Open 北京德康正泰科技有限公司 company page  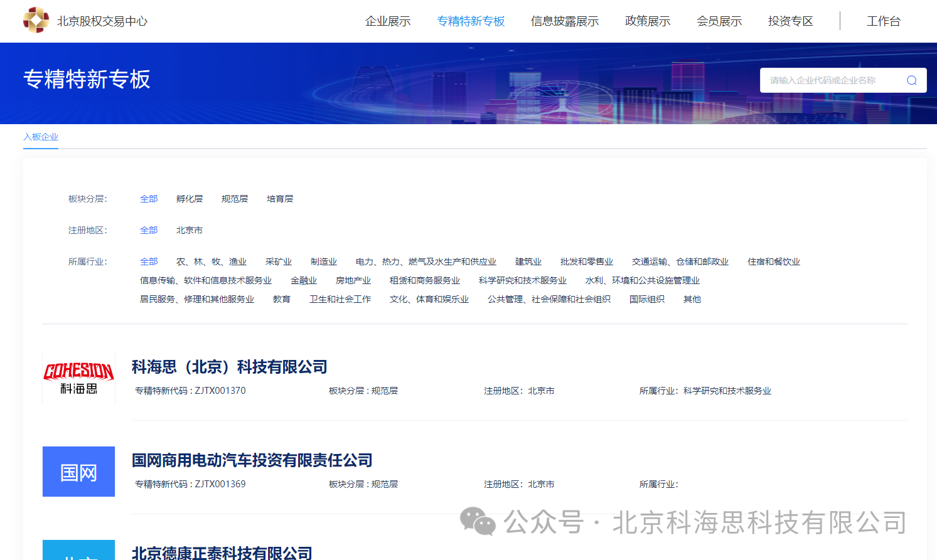click(222, 552)
